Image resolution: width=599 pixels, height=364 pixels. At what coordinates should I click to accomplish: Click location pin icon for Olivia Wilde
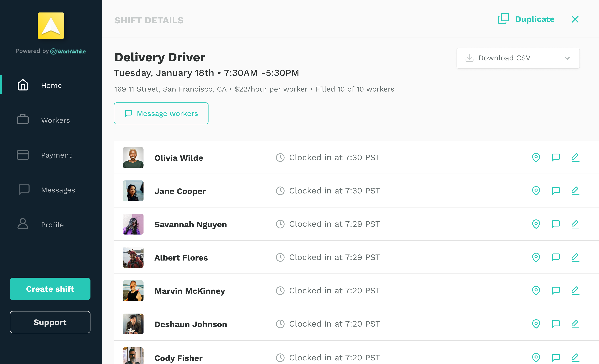point(536,158)
